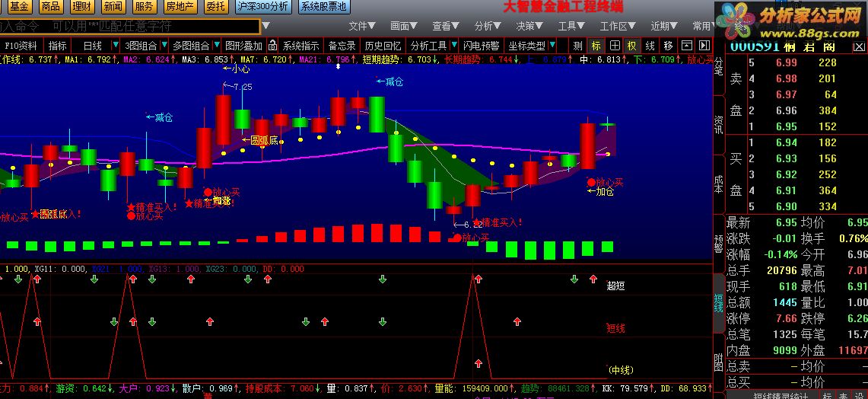Open the 备忘录 toolbar item
This screenshot has width=868, height=399.
coord(342,46)
